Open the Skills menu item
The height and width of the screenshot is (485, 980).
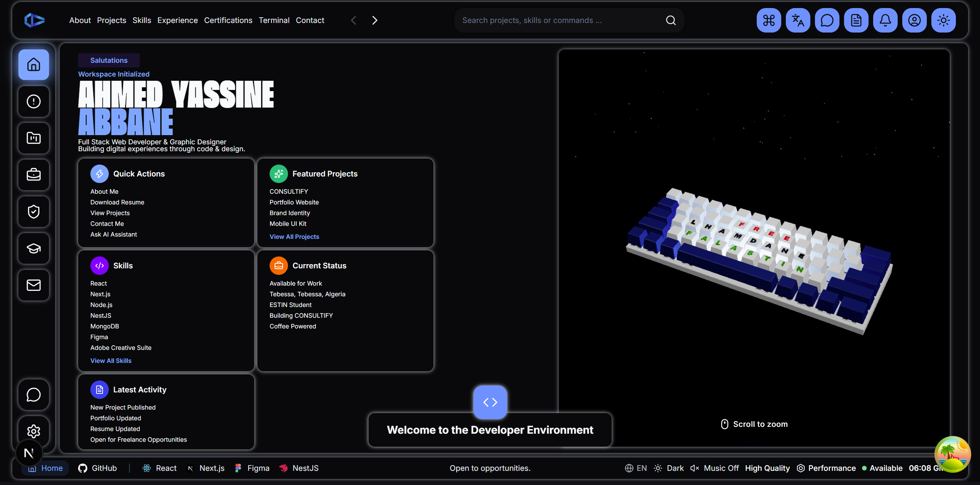[142, 20]
